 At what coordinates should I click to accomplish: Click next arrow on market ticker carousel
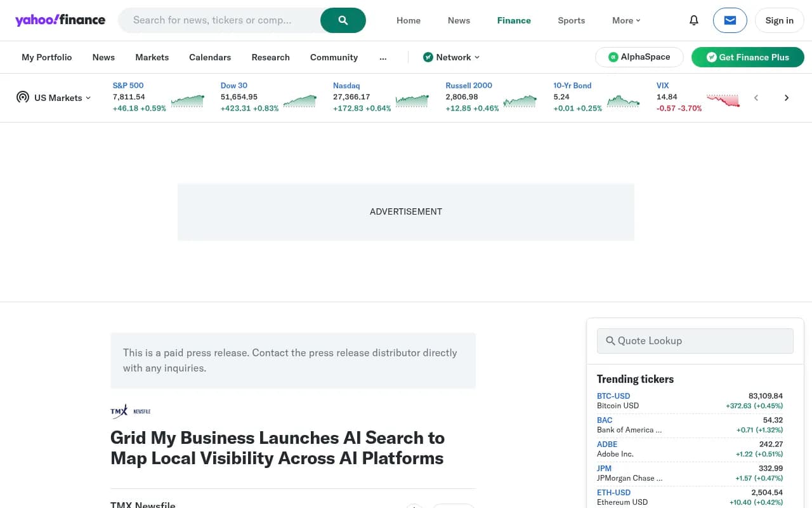pos(787,98)
